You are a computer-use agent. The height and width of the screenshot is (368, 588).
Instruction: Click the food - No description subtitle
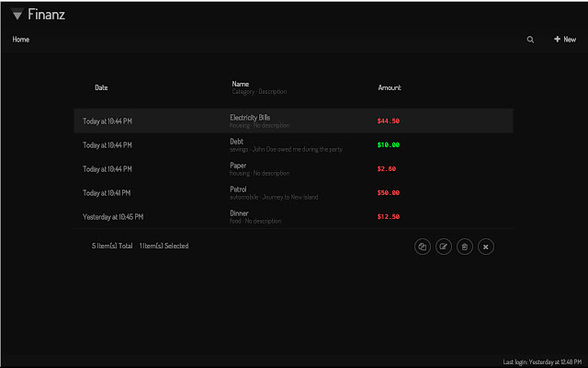[255, 221]
